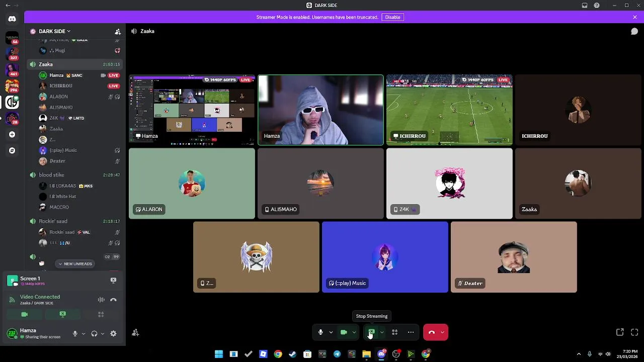The image size is (644, 362).
Task: Open inbox icon in title bar
Action: click(x=585, y=6)
